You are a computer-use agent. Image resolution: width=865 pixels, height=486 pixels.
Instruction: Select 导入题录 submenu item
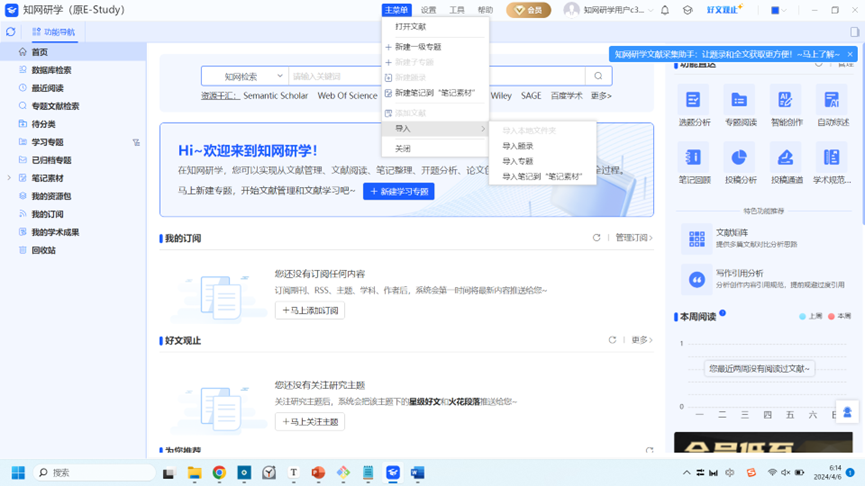click(x=542, y=146)
